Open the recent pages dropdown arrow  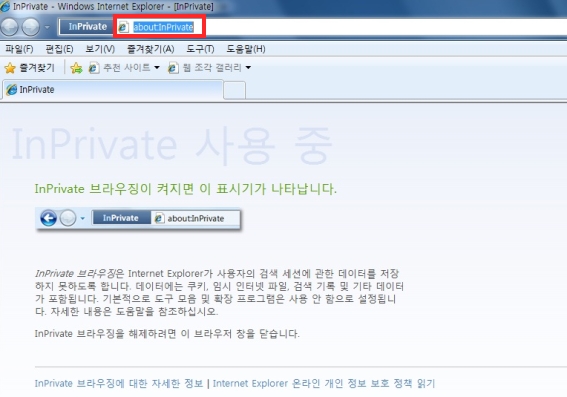[47, 27]
